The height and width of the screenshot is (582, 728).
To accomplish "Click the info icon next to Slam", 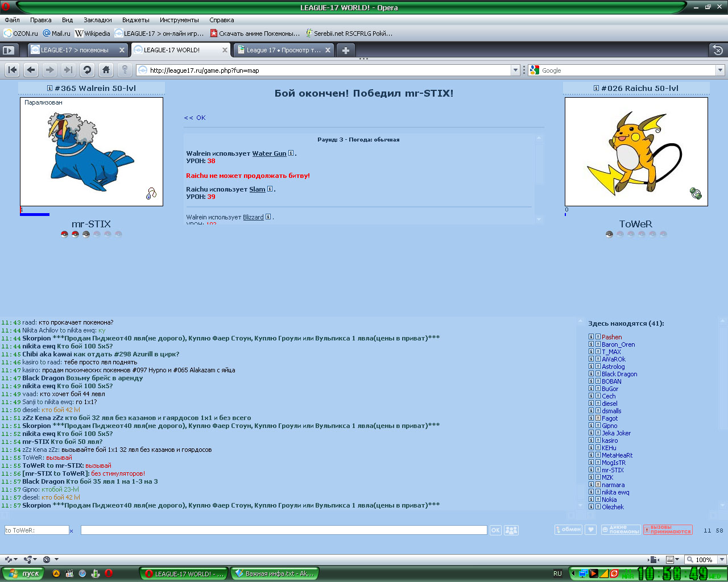I will 270,189.
